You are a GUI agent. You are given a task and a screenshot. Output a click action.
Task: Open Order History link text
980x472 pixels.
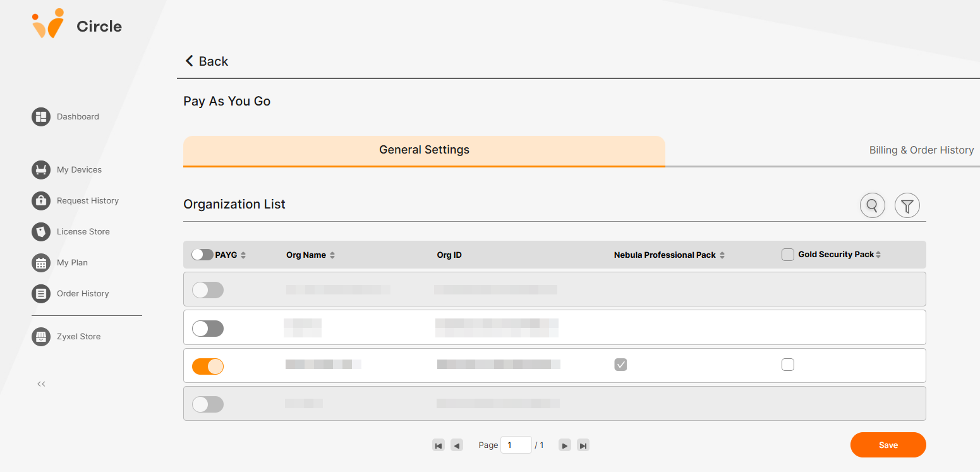pos(83,294)
